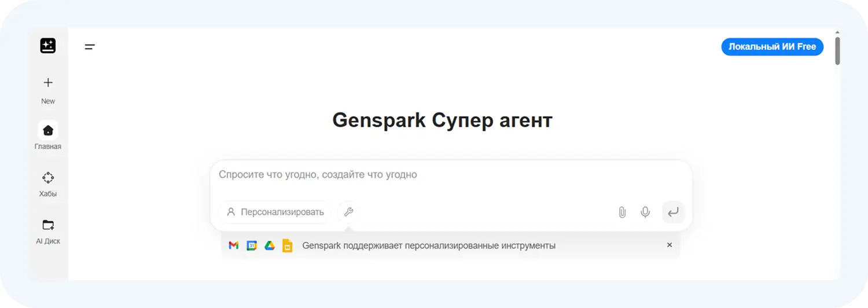Attach a file with the paperclip icon
The width and height of the screenshot is (868, 308).
[622, 212]
